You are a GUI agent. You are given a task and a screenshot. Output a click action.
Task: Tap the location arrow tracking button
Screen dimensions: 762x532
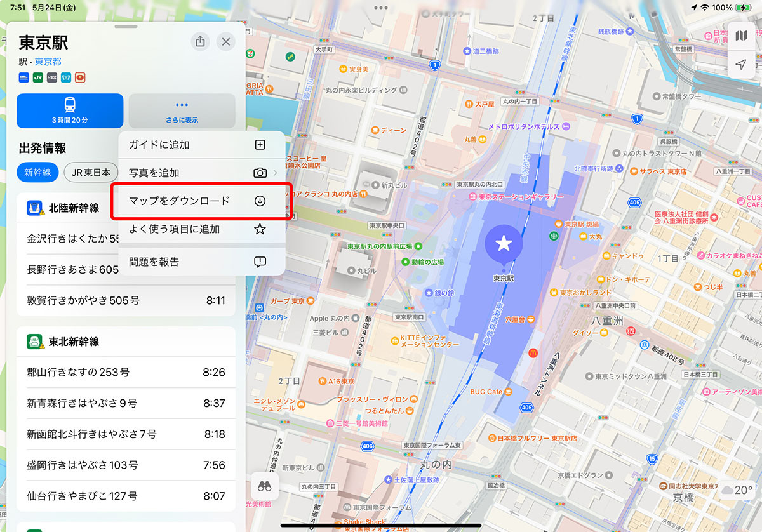(741, 64)
